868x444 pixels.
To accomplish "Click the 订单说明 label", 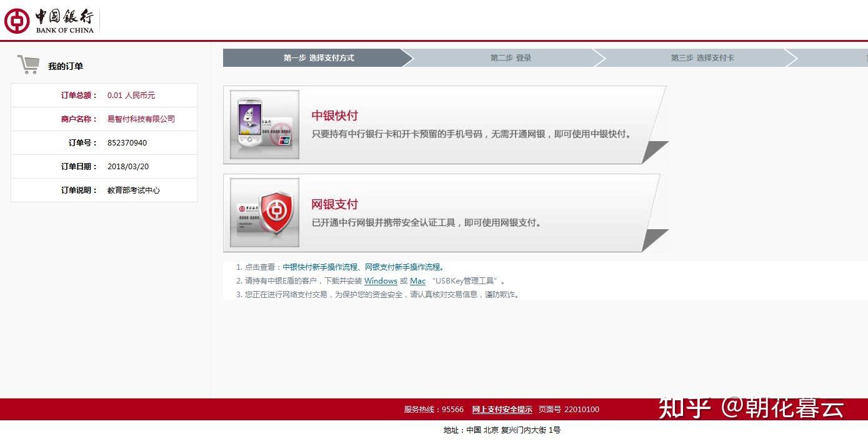I will click(79, 190).
